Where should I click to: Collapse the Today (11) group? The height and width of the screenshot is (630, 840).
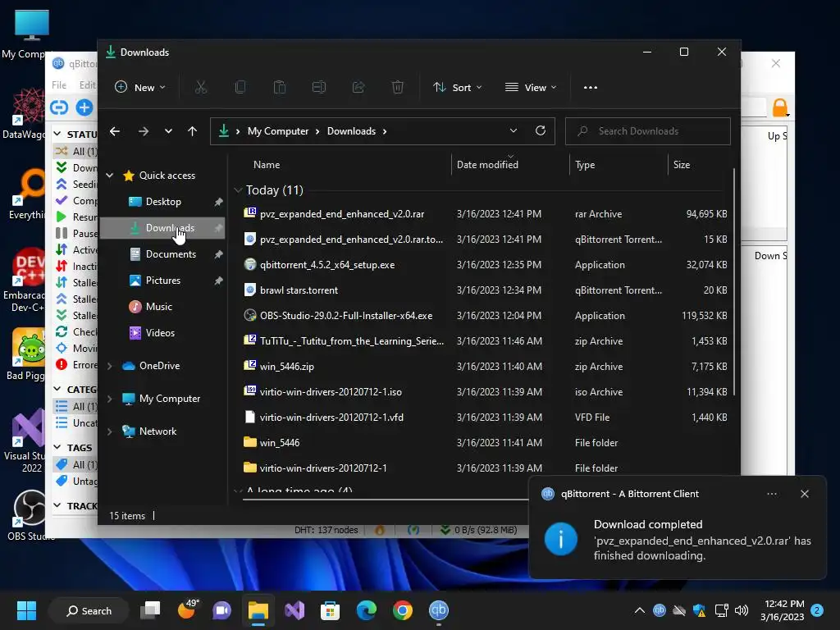tap(239, 190)
